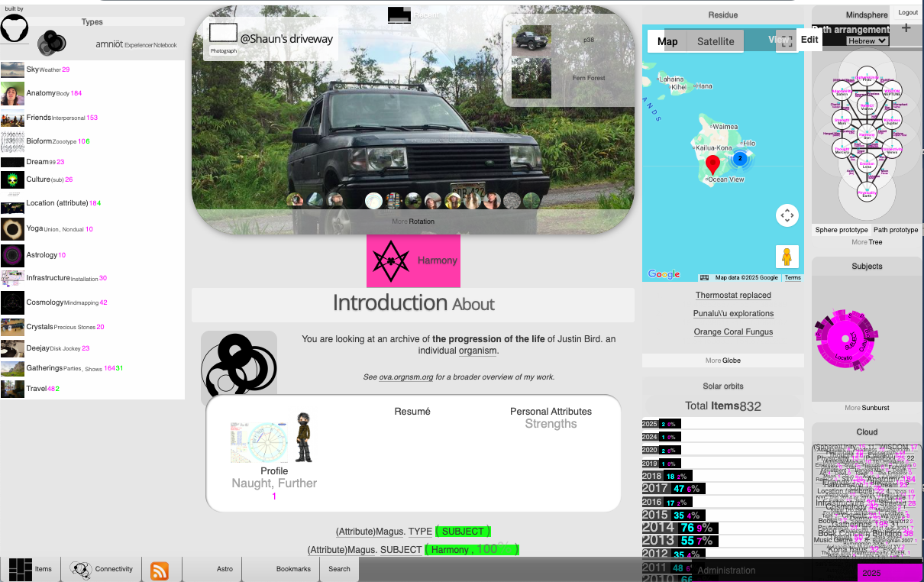Switch map to Map view

coord(667,42)
